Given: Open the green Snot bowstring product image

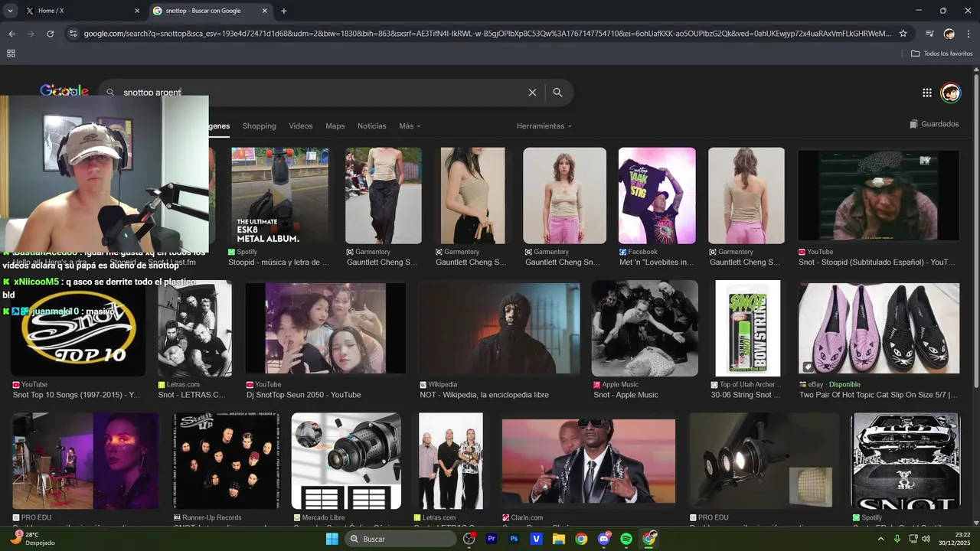Looking at the screenshot, I should pos(747,329).
